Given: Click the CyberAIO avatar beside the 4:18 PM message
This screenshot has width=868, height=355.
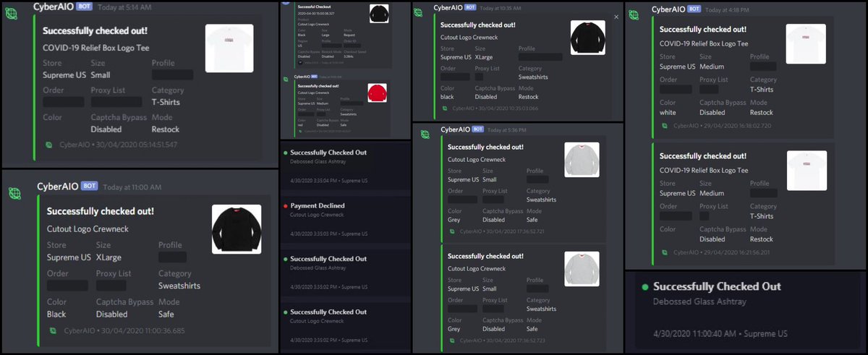Looking at the screenshot, I should [x=634, y=14].
